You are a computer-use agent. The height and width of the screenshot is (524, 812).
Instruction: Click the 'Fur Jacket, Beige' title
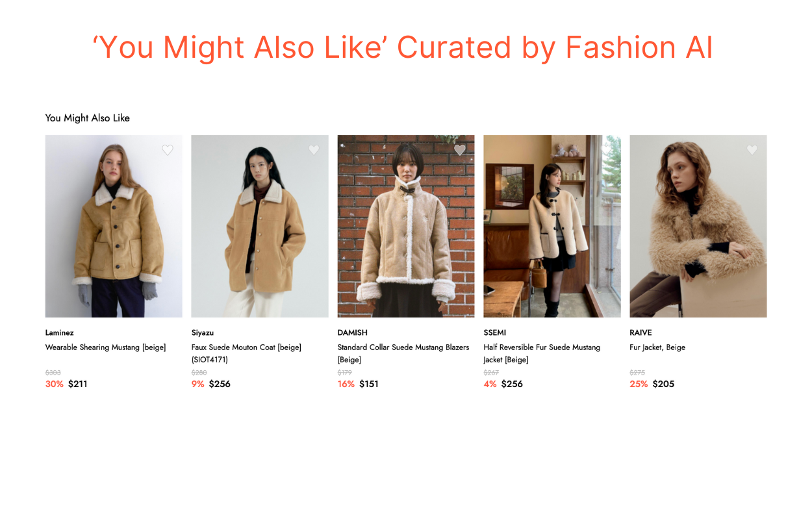(x=657, y=347)
